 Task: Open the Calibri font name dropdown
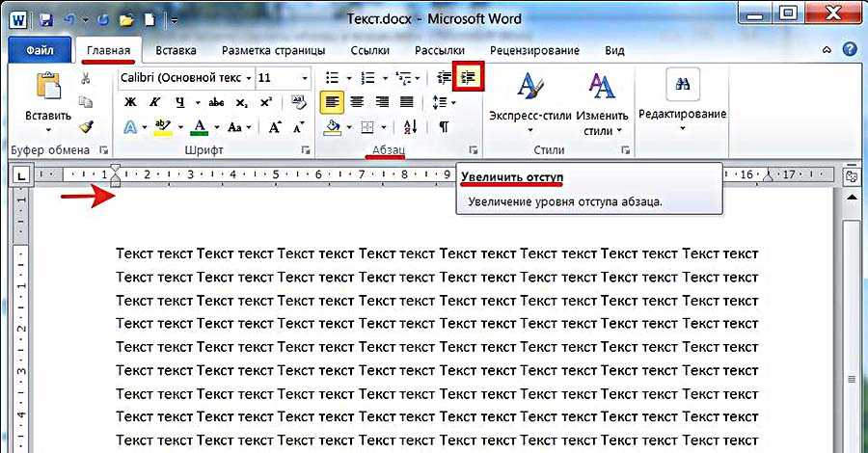(x=249, y=77)
